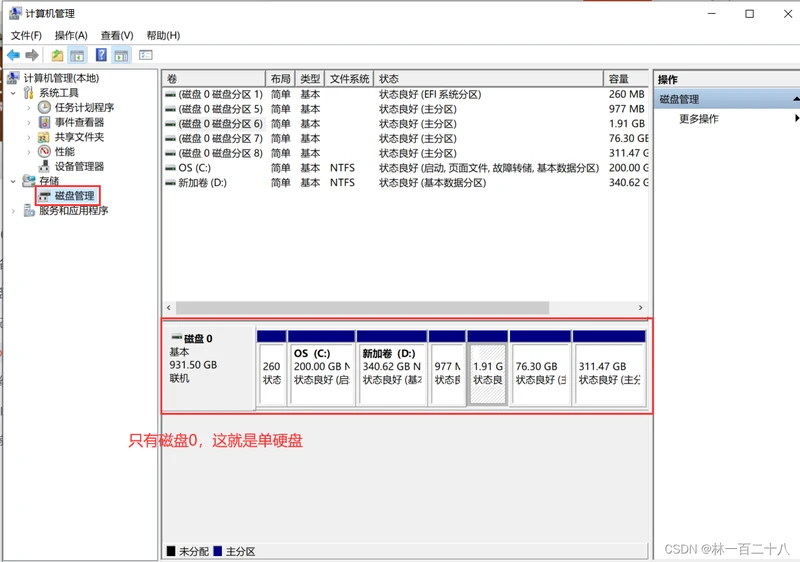The width and height of the screenshot is (800, 562).
Task: Open the 查看(V) menu
Action: coord(117,35)
